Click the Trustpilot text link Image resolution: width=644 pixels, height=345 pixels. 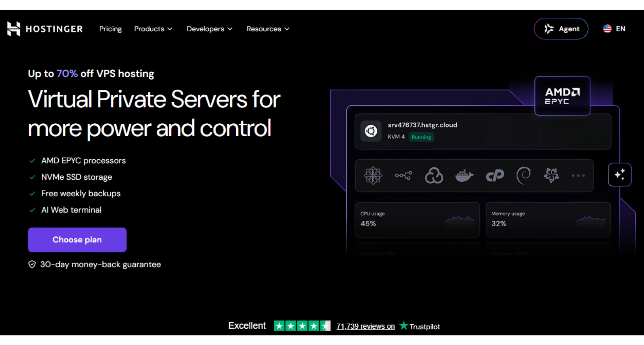[425, 327]
